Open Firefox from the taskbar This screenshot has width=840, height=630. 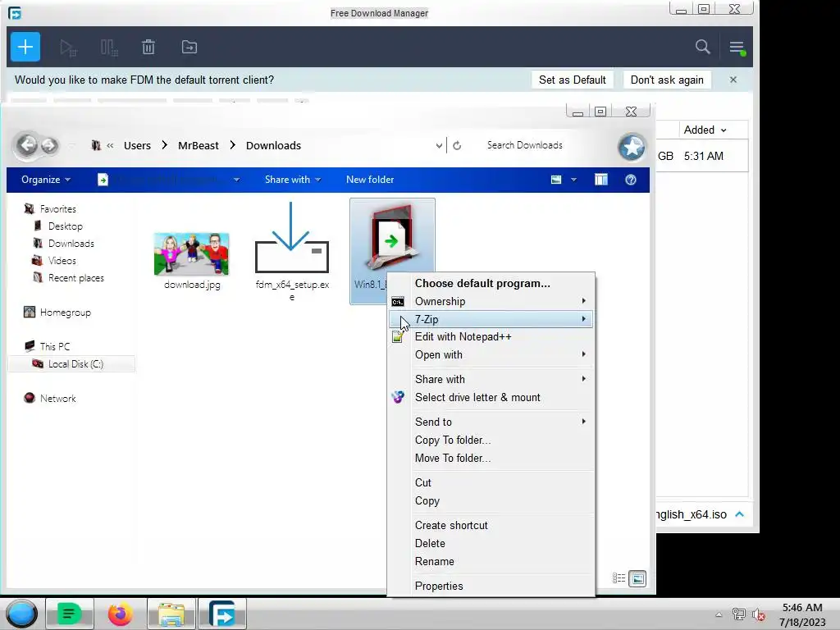[x=120, y=614]
